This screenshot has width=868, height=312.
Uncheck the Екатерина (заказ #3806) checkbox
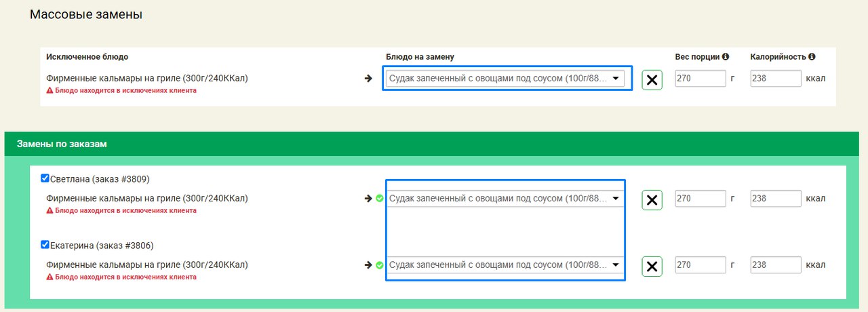point(45,245)
